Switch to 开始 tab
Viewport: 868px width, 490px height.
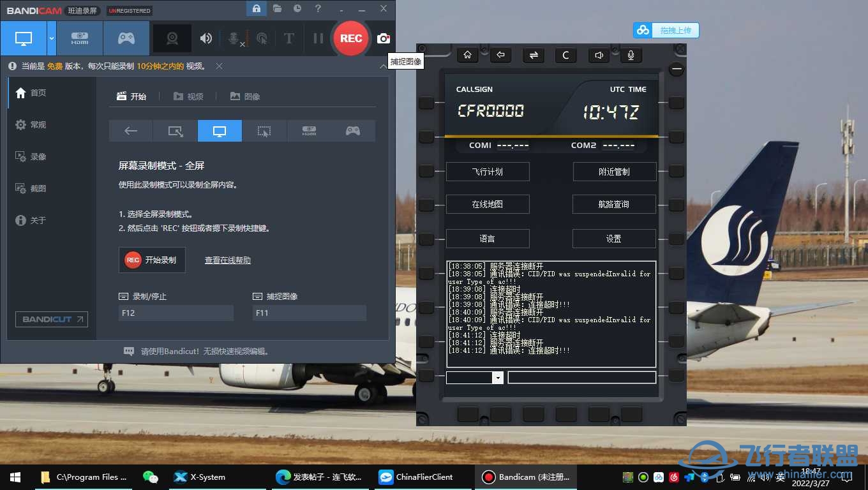pyautogui.click(x=131, y=96)
